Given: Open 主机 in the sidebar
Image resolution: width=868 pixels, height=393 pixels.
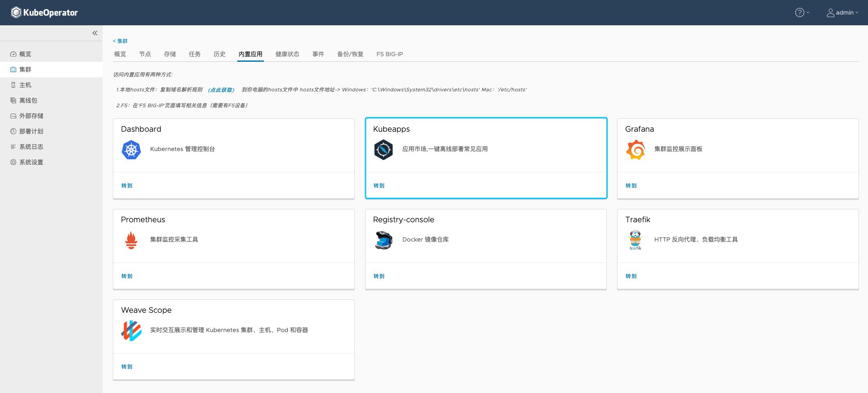Looking at the screenshot, I should click(51, 85).
